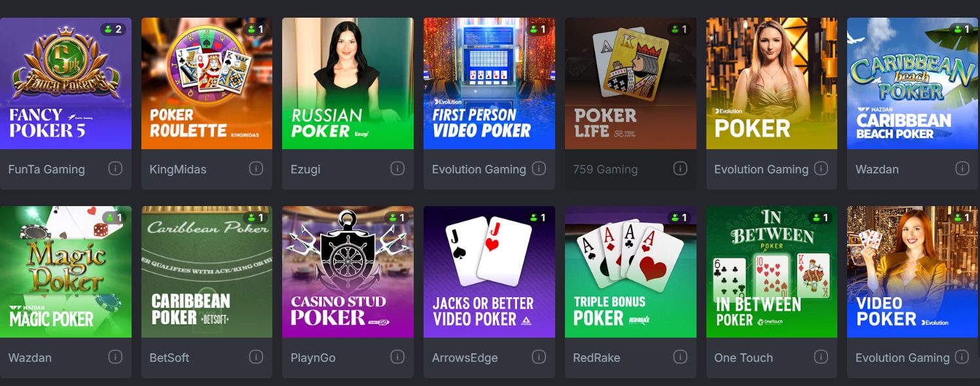
Task: Open info icon next to One Touch
Action: click(x=821, y=357)
